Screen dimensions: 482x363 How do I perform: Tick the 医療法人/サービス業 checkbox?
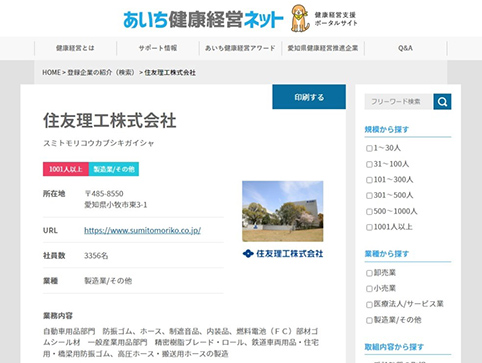click(369, 304)
